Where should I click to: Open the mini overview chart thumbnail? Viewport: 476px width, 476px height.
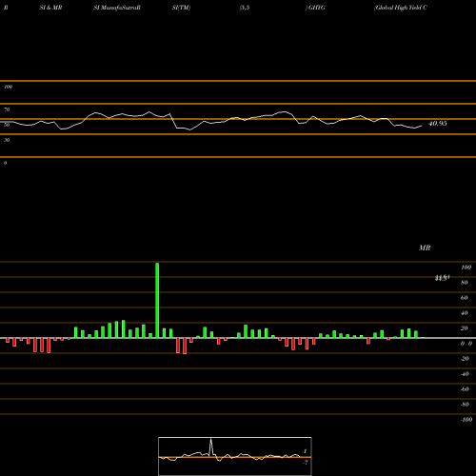235,456
